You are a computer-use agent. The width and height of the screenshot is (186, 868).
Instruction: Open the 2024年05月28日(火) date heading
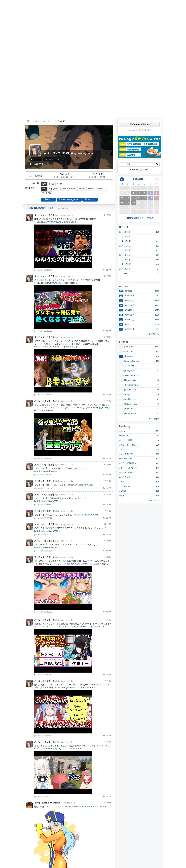pos(41,208)
